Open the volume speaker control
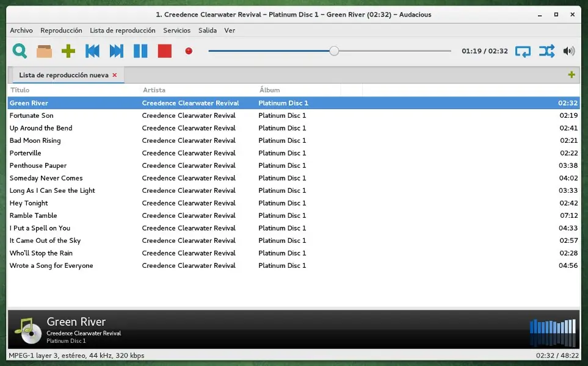The width and height of the screenshot is (588, 366). coord(569,51)
